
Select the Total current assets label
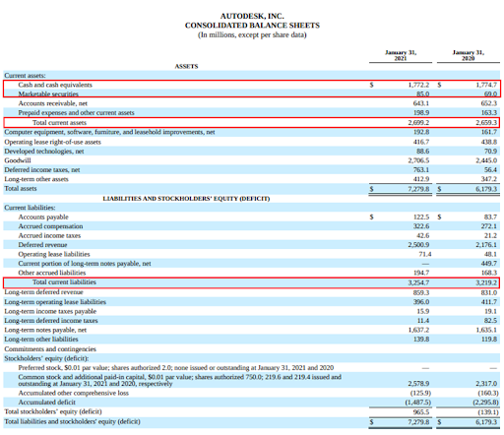coord(59,122)
